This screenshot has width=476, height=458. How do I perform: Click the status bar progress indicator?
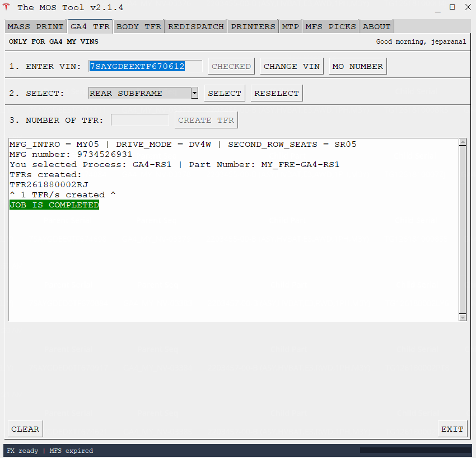click(x=416, y=450)
